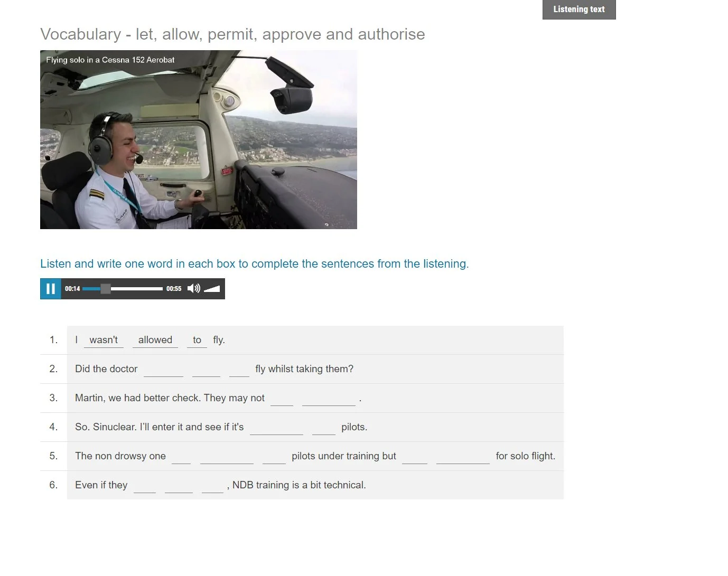728x576 pixels.
Task: Click the 00:14 elapsed time display
Action: pyautogui.click(x=72, y=289)
